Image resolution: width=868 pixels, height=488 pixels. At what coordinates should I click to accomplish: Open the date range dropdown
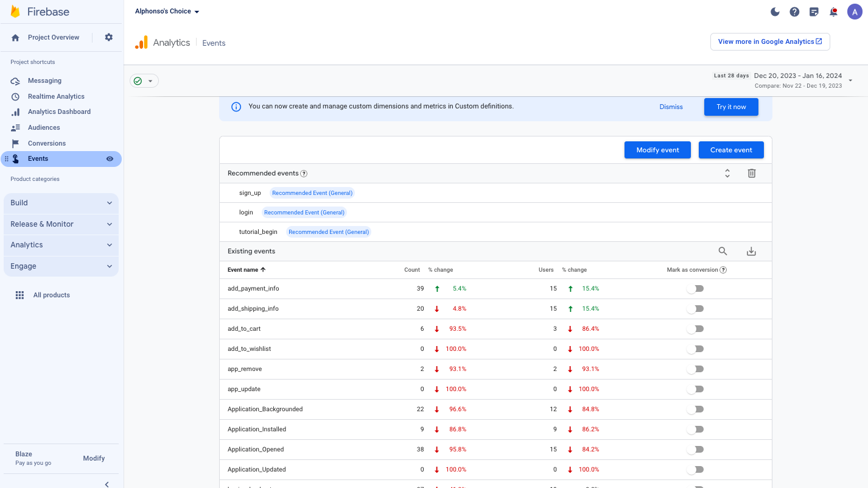click(850, 80)
